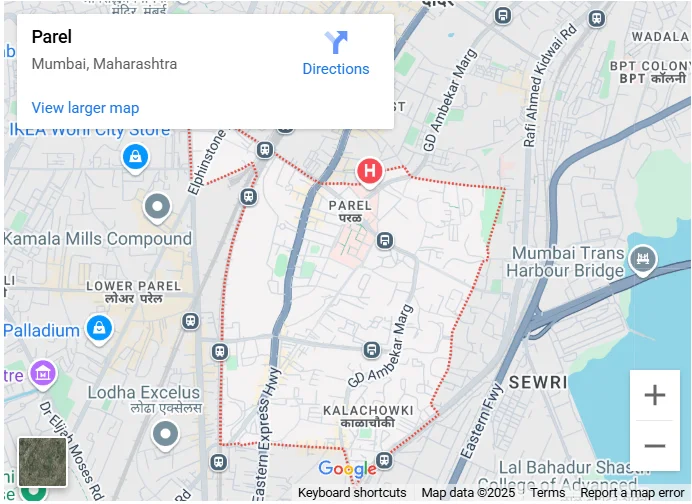The width and height of the screenshot is (692, 504).
Task: Click Report a map error
Action: (x=632, y=493)
